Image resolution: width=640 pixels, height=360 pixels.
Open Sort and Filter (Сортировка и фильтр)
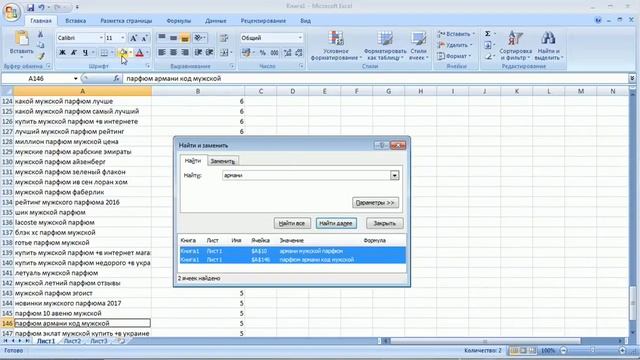click(x=515, y=46)
